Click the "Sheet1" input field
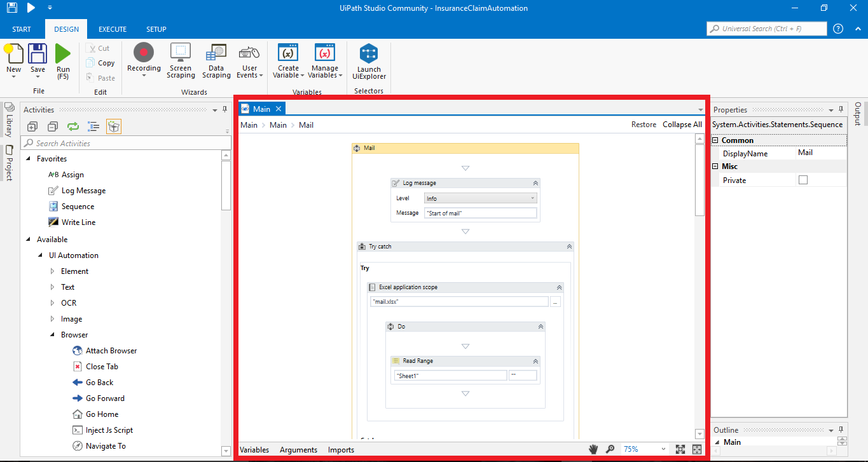The width and height of the screenshot is (868, 462). (451, 376)
